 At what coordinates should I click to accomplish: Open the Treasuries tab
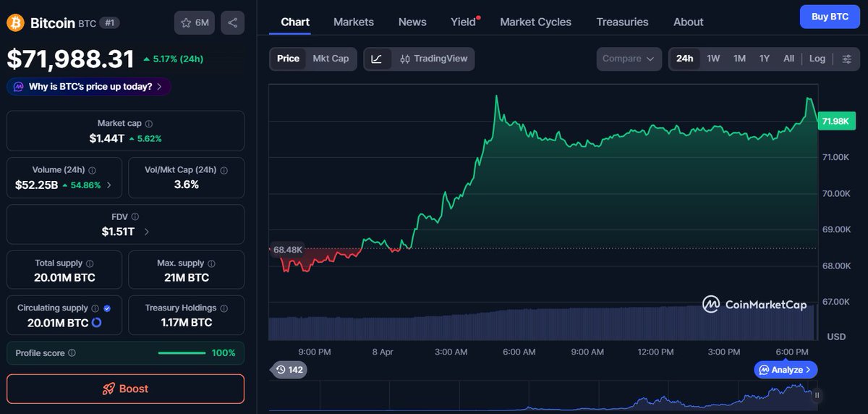tap(622, 22)
